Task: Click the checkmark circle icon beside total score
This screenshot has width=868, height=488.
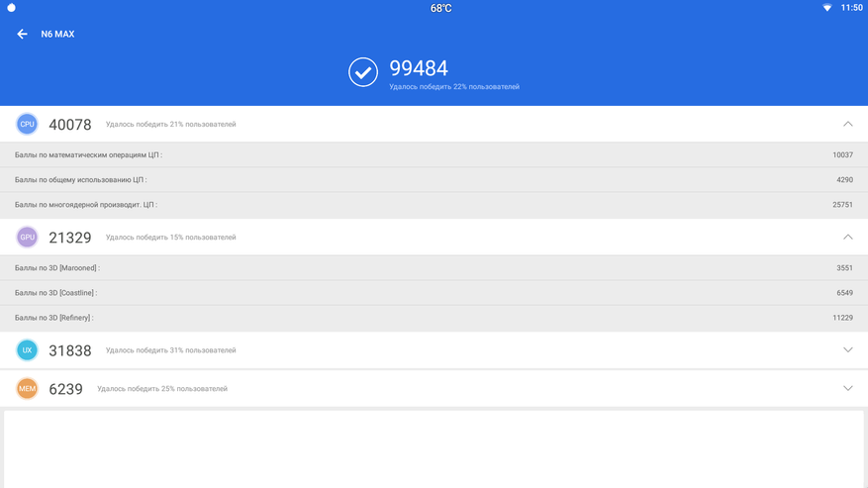Action: 363,72
